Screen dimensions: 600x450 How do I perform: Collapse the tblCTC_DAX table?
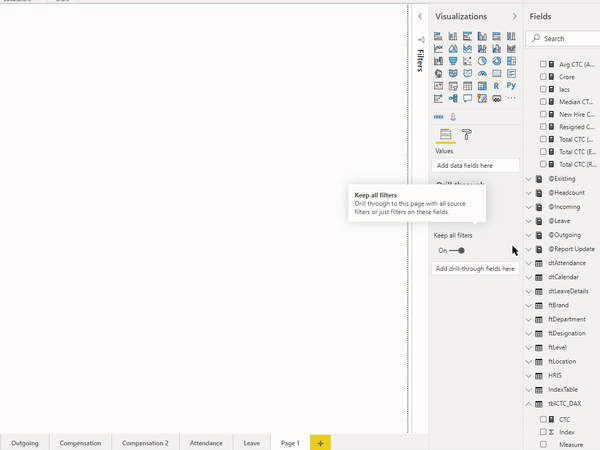pos(529,404)
